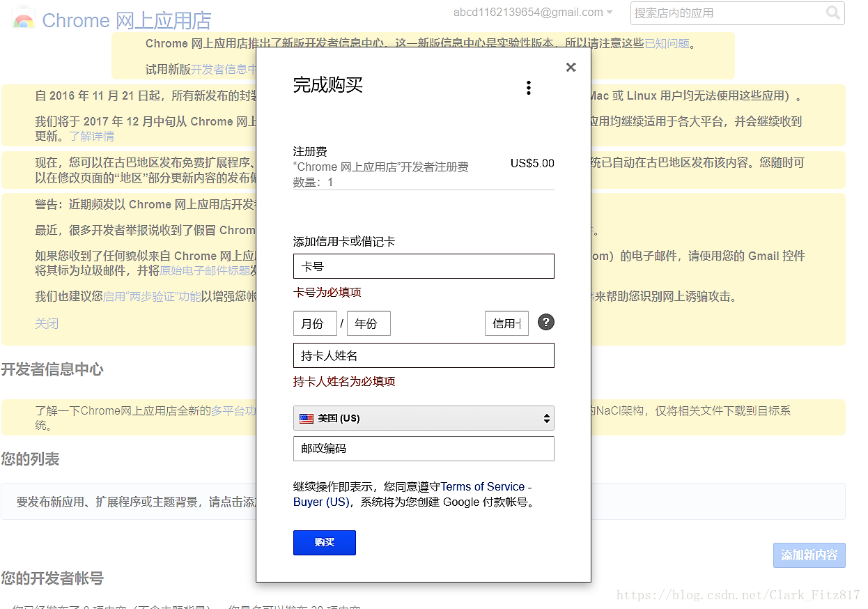Open the 美国 (US) country dropdown

coord(424,418)
